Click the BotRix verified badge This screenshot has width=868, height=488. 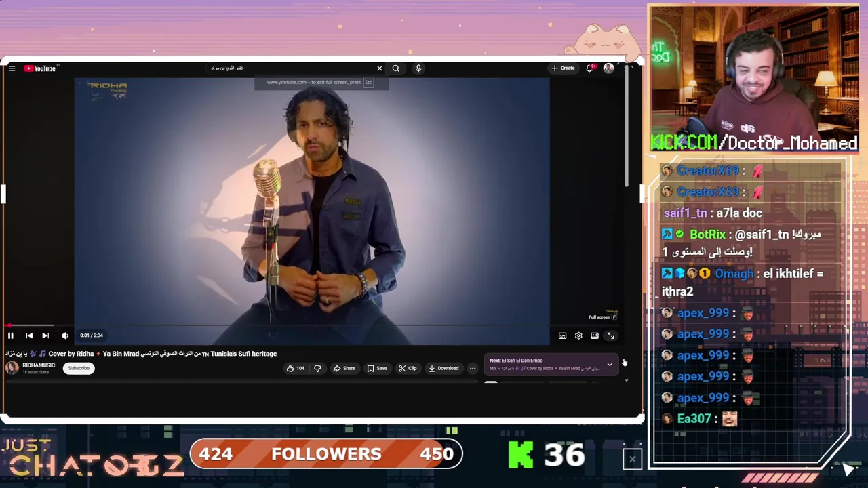pos(679,235)
